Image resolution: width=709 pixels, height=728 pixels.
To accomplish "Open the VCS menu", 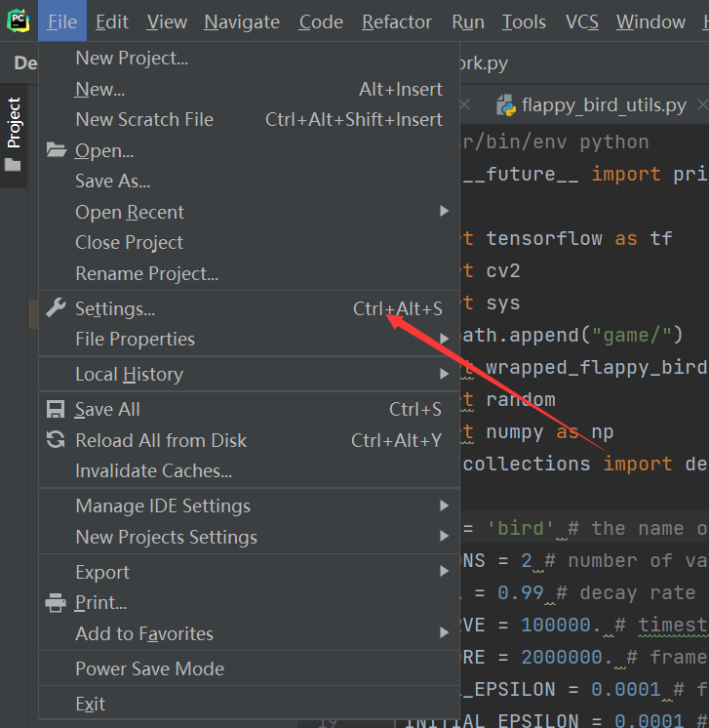I will pos(582,21).
